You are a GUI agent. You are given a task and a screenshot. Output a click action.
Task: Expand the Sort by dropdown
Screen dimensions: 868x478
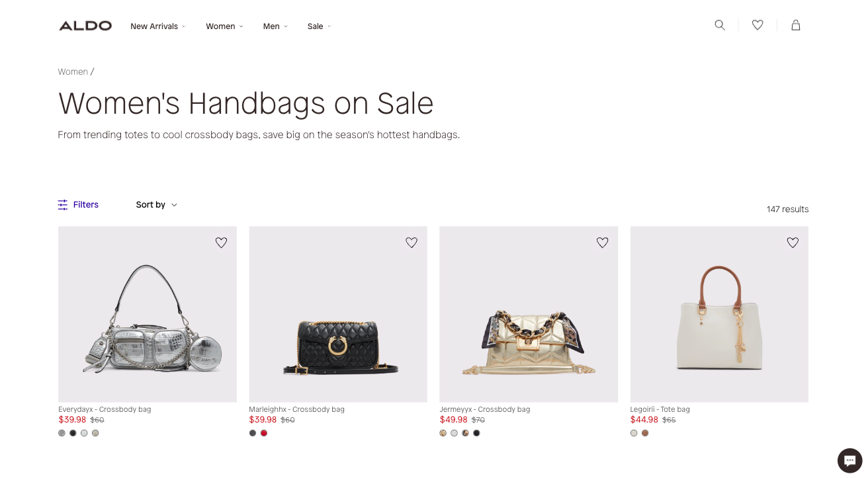pos(156,205)
